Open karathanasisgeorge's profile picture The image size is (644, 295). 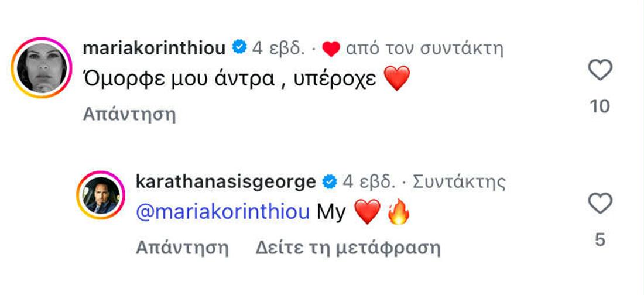click(101, 197)
